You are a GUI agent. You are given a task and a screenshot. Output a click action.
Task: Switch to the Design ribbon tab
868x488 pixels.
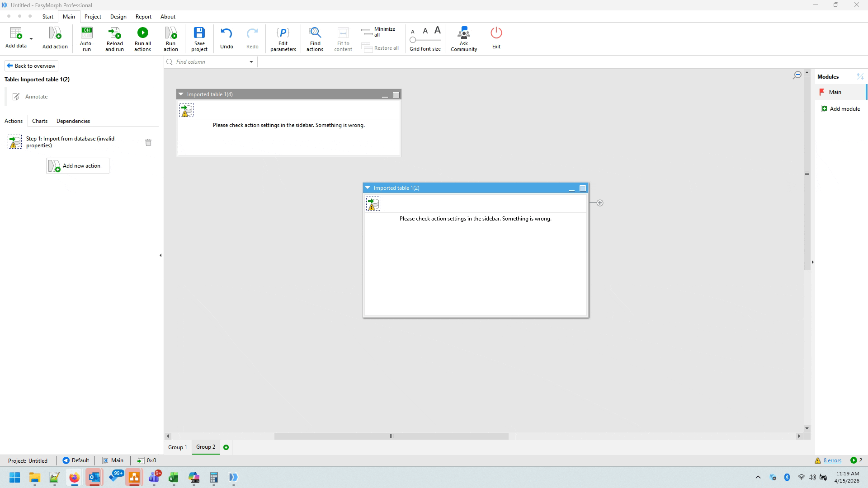pyautogui.click(x=118, y=17)
